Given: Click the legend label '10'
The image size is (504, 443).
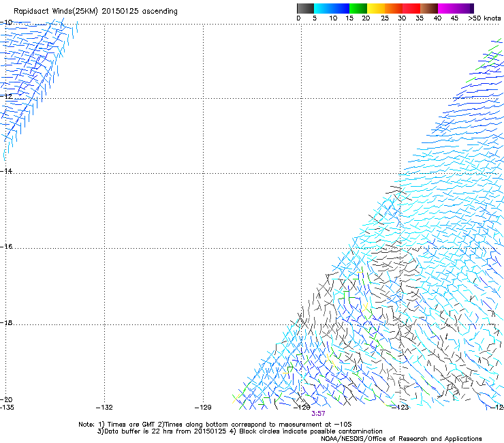Looking at the screenshot, I should 333,18.
